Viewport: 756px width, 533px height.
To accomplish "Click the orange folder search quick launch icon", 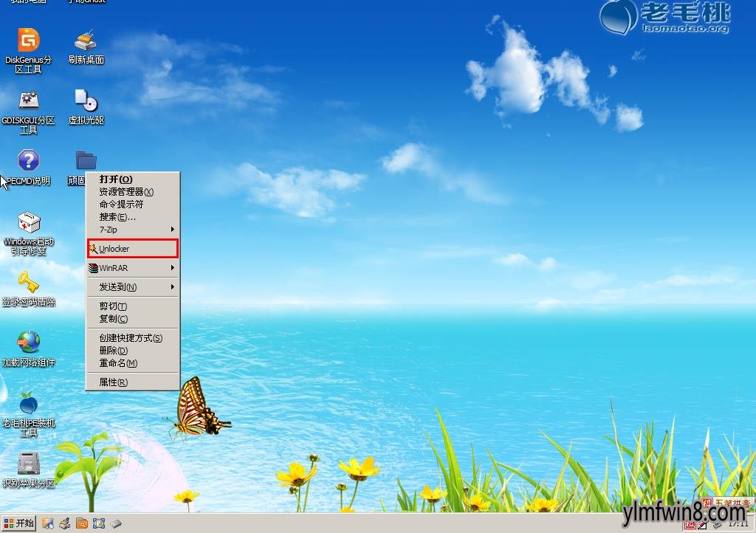I will pyautogui.click(x=82, y=523).
